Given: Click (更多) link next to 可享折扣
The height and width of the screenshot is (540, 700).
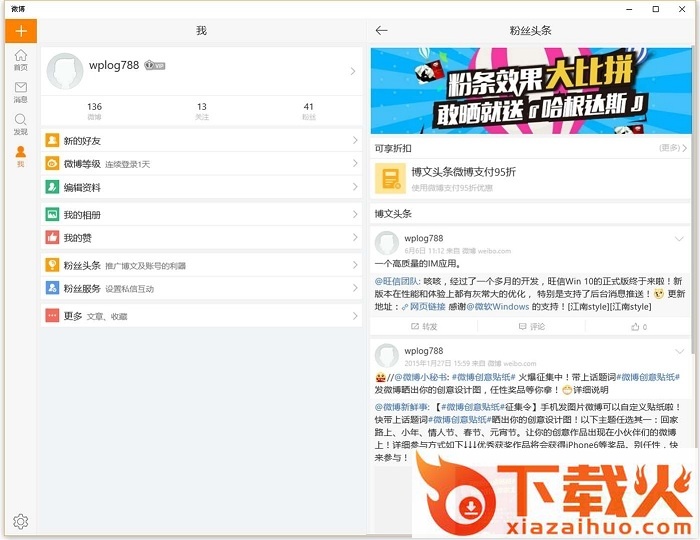Looking at the screenshot, I should click(673, 148).
